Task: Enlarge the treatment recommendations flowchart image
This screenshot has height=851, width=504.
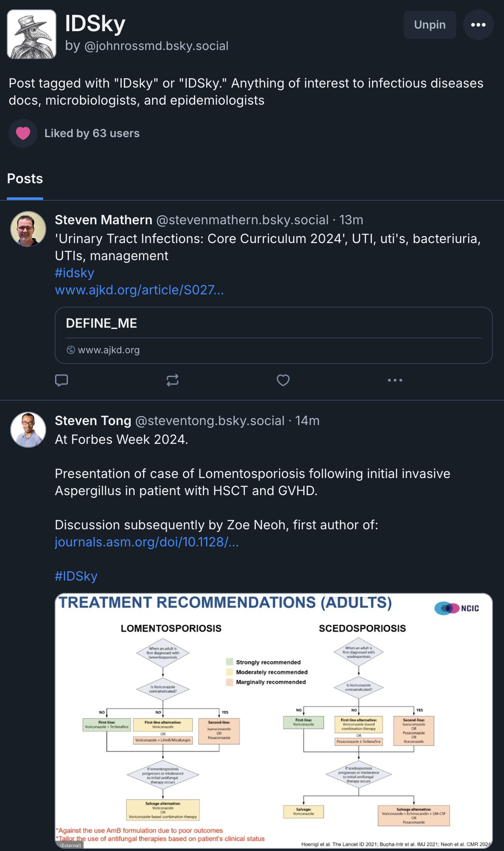Action: pyautogui.click(x=274, y=721)
